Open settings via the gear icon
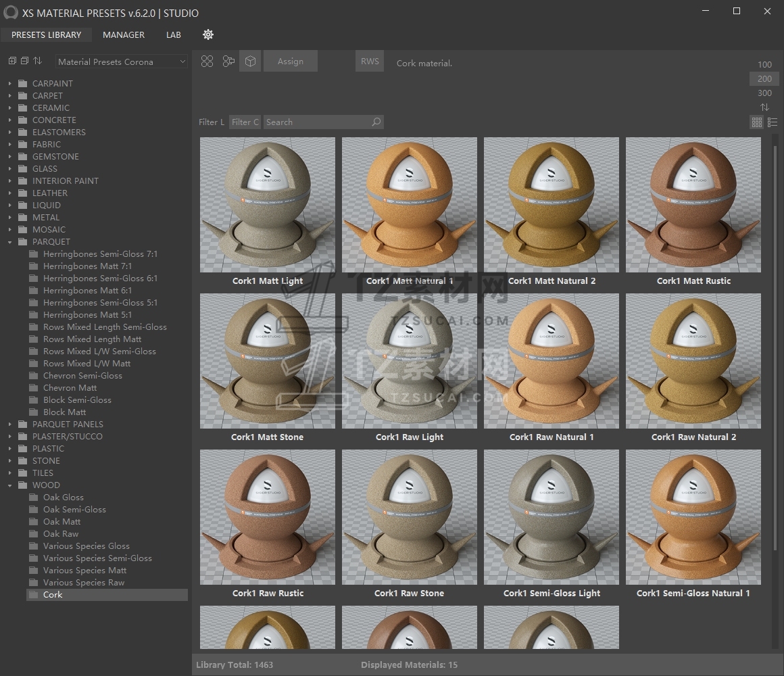784x676 pixels. click(208, 34)
